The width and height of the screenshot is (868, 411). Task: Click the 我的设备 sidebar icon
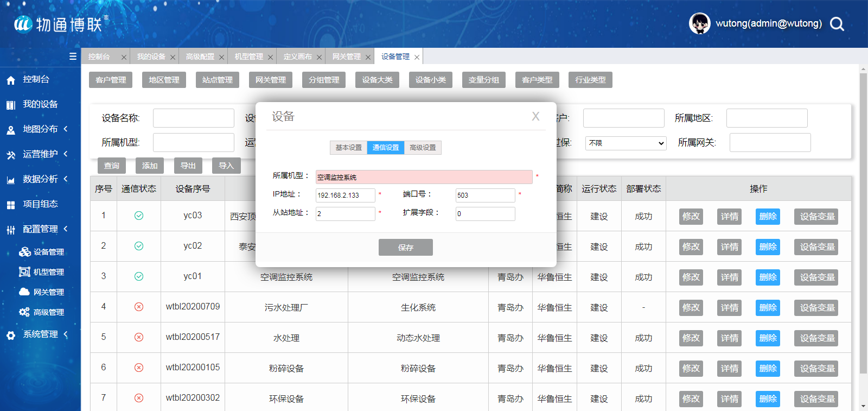(x=11, y=105)
